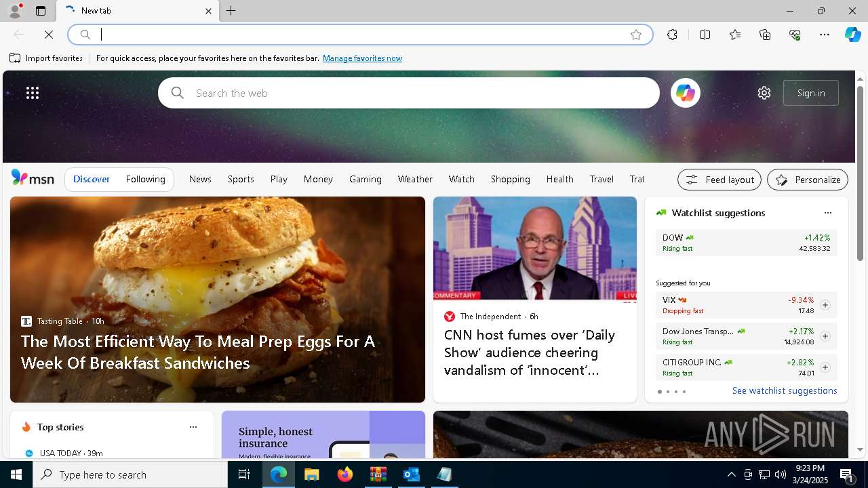868x488 pixels.
Task: Open the volume control in tray
Action: click(x=781, y=474)
